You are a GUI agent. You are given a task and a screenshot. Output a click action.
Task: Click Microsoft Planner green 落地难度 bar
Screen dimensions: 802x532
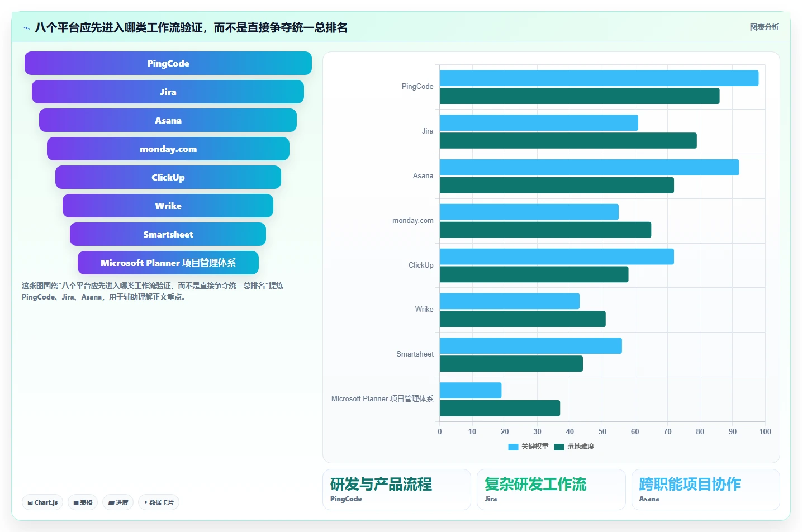click(x=500, y=408)
